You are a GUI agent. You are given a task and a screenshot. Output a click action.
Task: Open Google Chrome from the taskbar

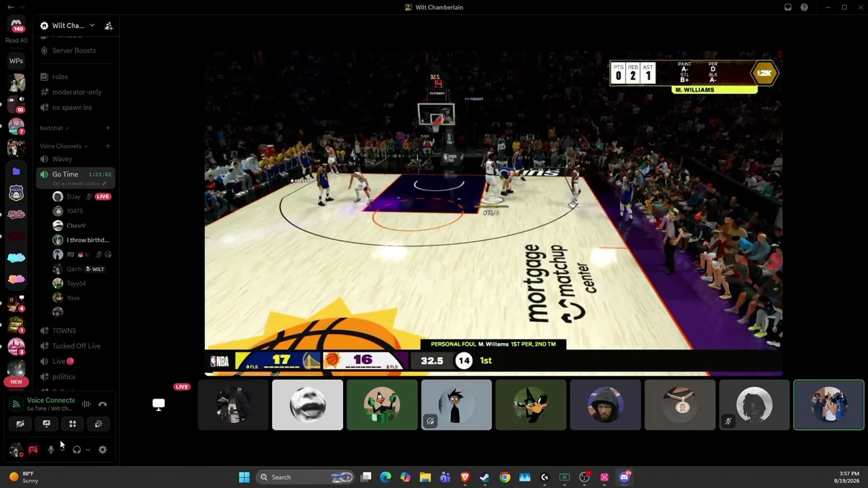(505, 477)
